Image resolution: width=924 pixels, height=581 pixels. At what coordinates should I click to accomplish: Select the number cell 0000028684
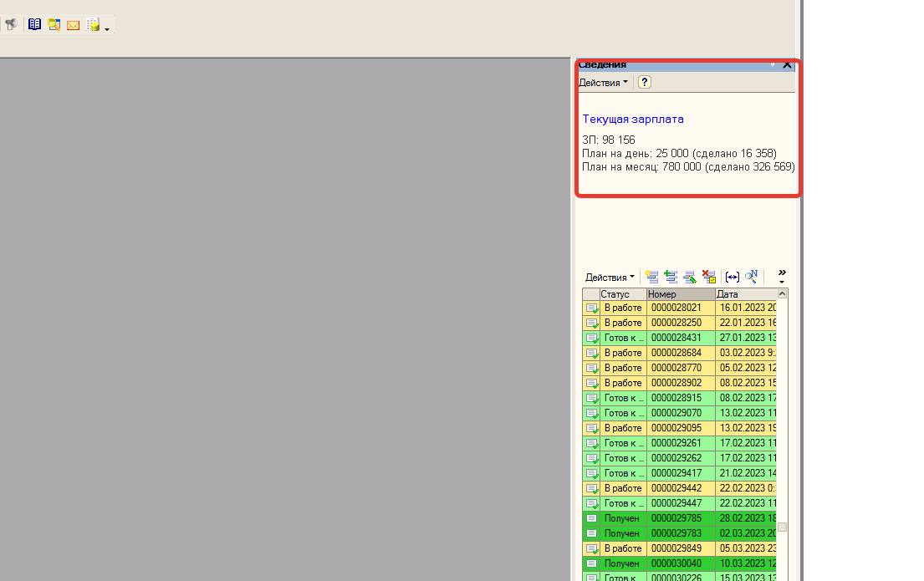tap(681, 353)
